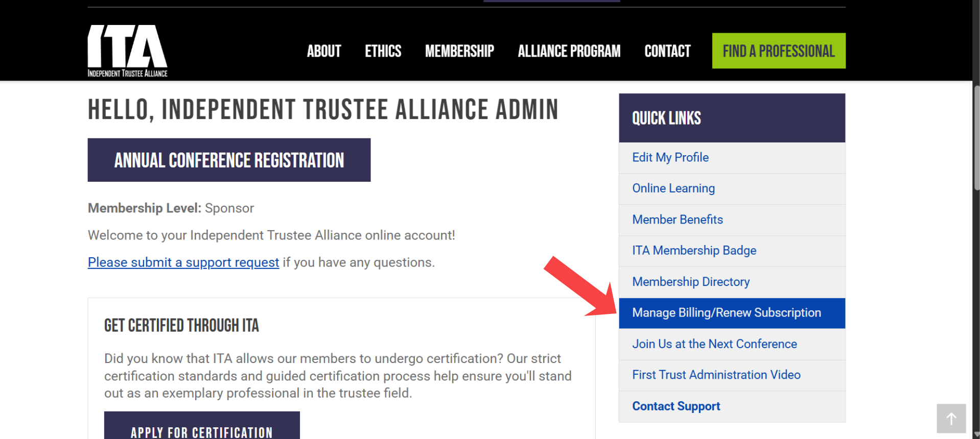Click the scroll-to-top arrow button

click(x=950, y=419)
